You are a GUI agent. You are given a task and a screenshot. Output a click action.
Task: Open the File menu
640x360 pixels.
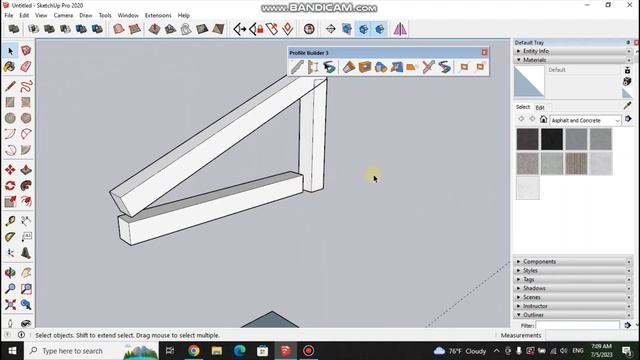tap(9, 16)
